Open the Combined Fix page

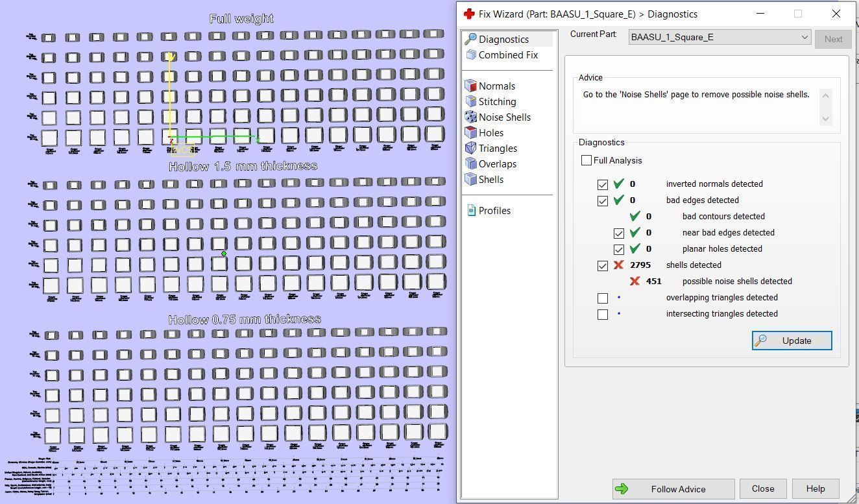507,55
